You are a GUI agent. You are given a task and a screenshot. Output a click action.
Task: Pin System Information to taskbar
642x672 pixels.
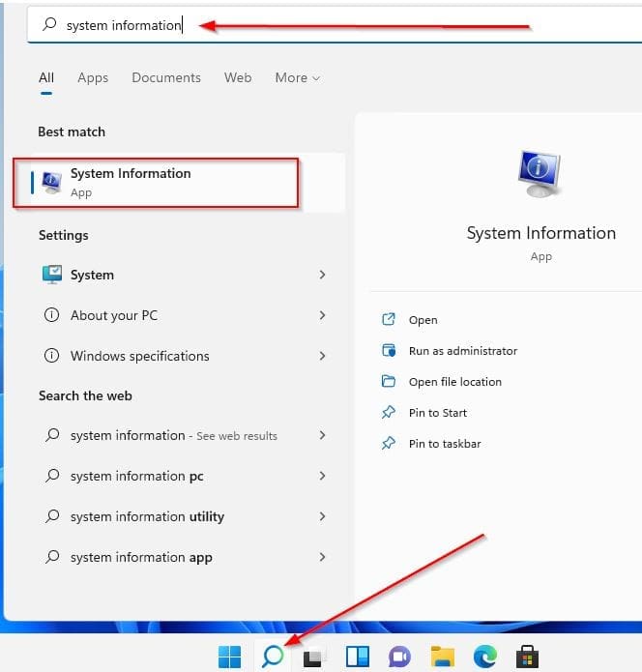pos(444,444)
